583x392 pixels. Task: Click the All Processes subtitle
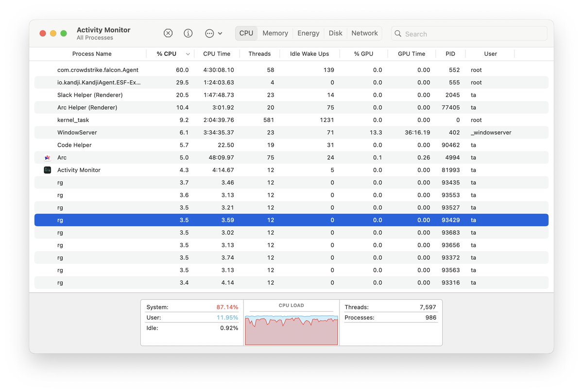(x=95, y=38)
